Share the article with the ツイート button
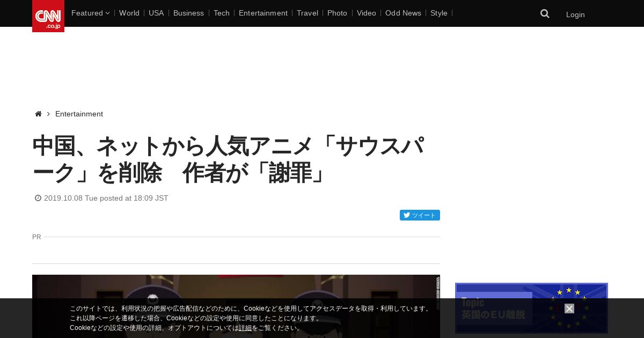The image size is (644, 338). [420, 215]
